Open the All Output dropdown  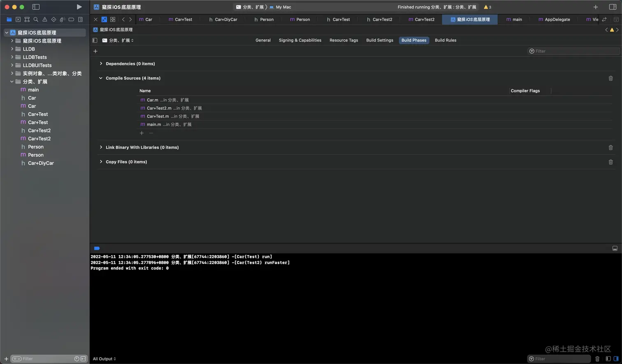104,359
